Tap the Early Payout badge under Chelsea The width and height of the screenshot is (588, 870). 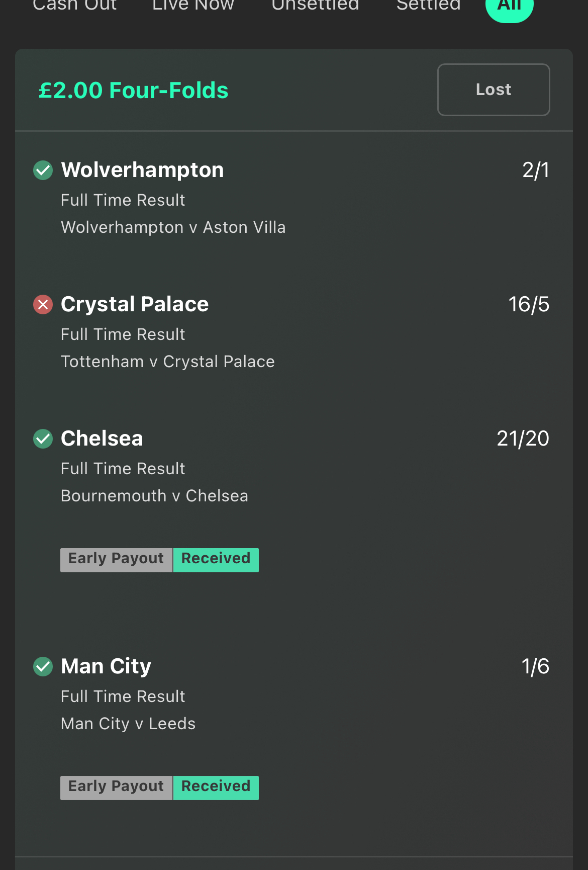tap(116, 560)
